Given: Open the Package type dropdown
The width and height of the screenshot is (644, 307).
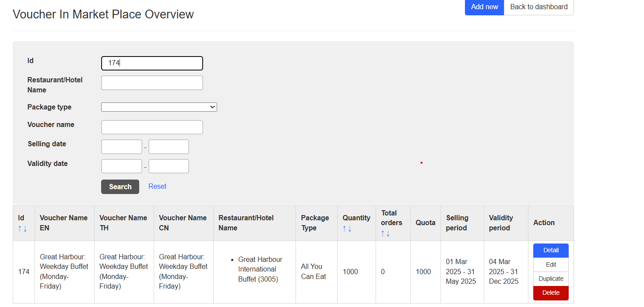Looking at the screenshot, I should 159,107.
